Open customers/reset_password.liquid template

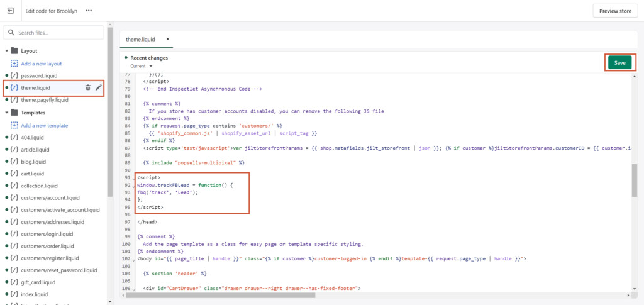(x=58, y=270)
